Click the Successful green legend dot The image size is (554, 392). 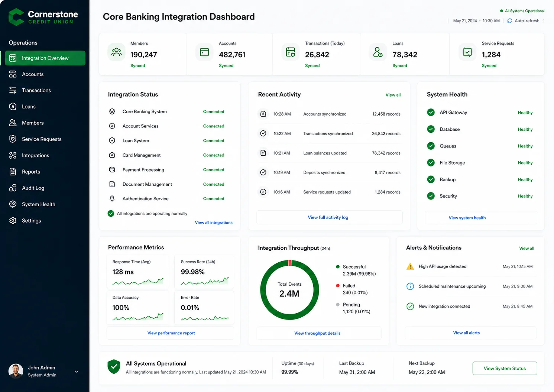(338, 267)
